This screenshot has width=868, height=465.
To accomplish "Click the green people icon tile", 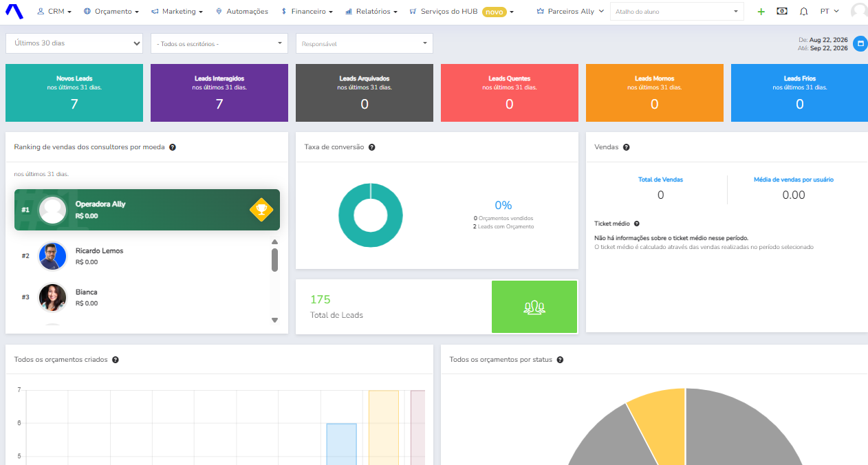I will pyautogui.click(x=534, y=307).
